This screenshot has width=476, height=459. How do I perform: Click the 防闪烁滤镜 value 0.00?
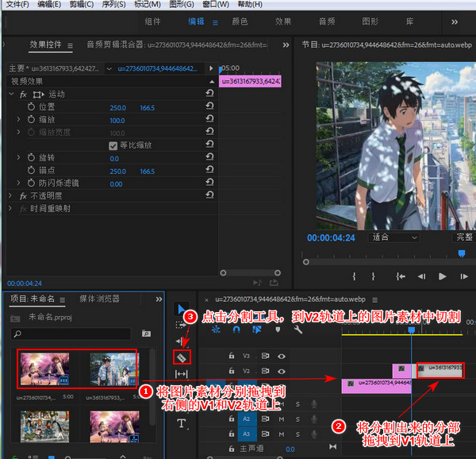[x=116, y=184]
